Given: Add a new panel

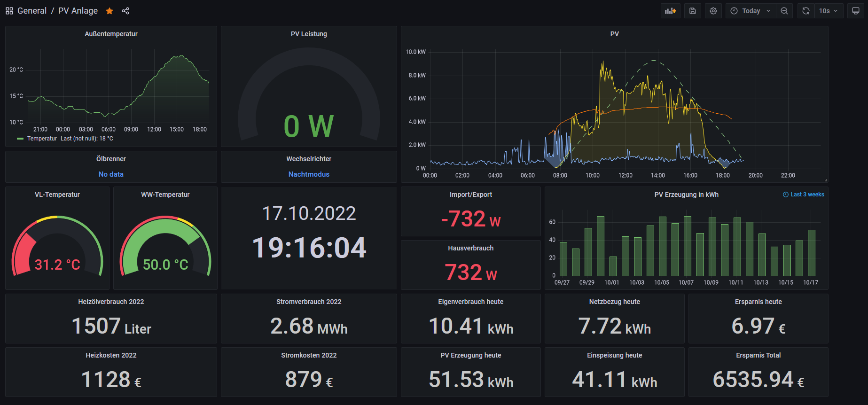Looking at the screenshot, I should [671, 11].
